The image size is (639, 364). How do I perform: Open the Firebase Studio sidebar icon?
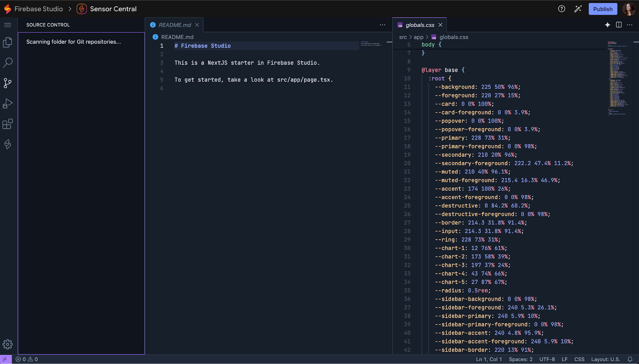(x=8, y=144)
